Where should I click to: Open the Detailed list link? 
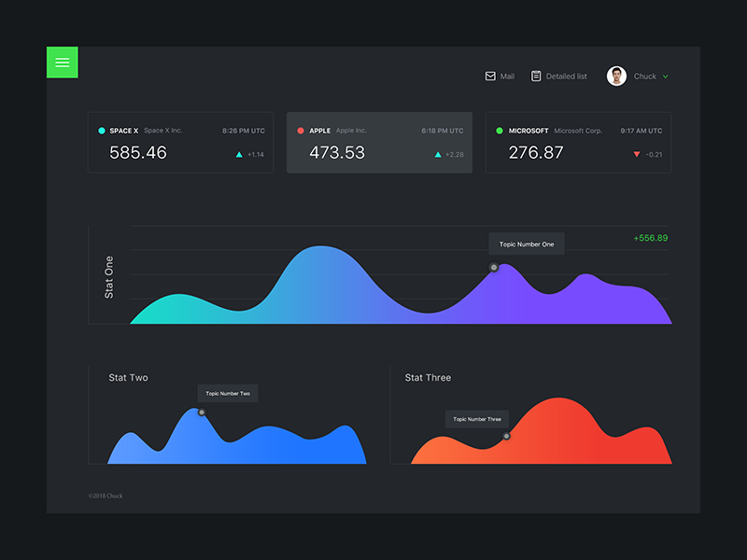567,77
